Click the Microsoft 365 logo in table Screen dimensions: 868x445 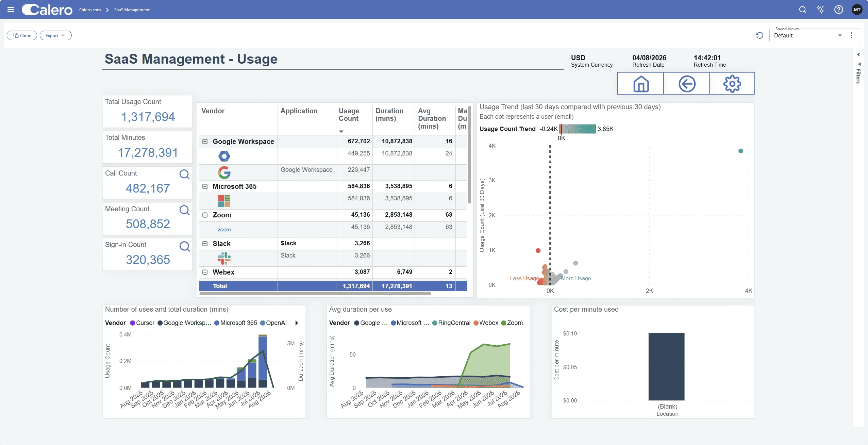coord(224,201)
